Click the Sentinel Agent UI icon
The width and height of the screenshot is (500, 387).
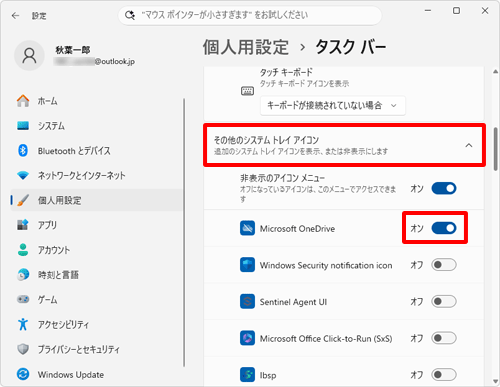tap(247, 302)
